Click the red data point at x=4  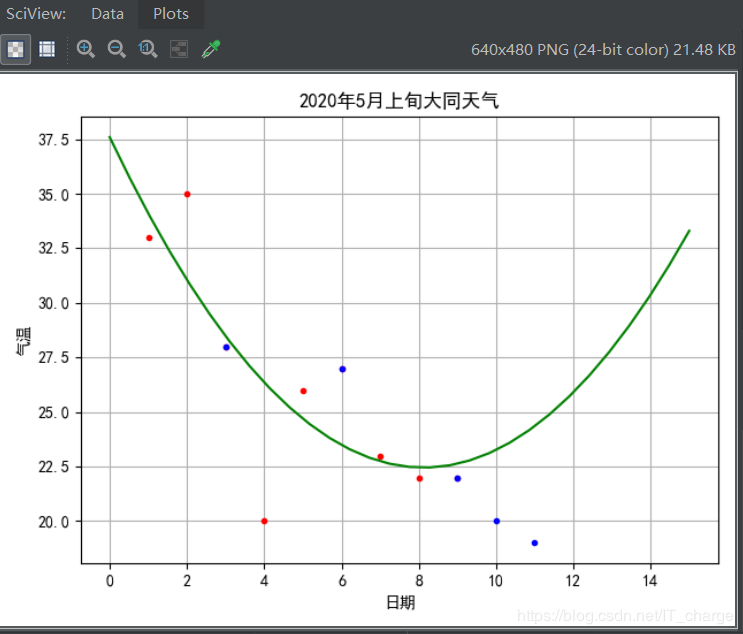click(x=264, y=521)
